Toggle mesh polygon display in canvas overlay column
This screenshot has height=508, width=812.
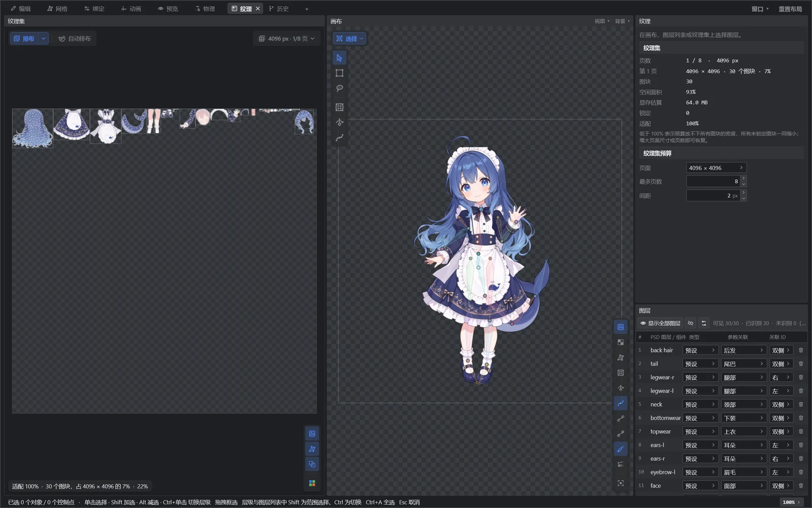click(x=621, y=358)
